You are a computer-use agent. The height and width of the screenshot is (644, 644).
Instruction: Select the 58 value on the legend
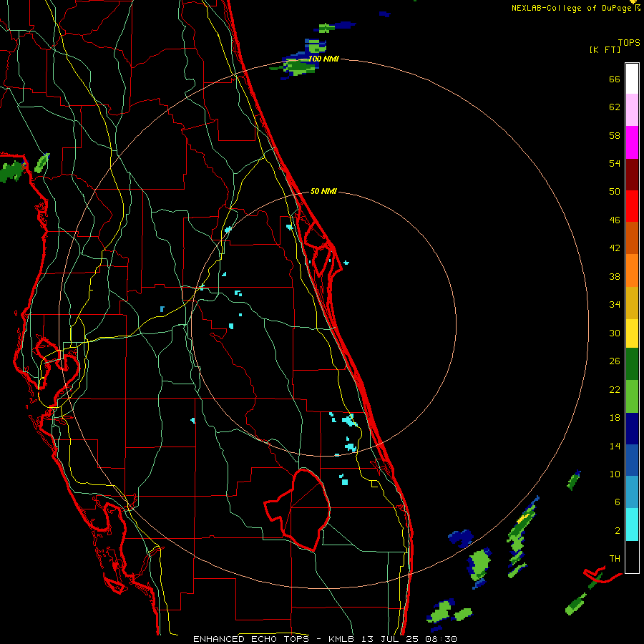tap(615, 135)
